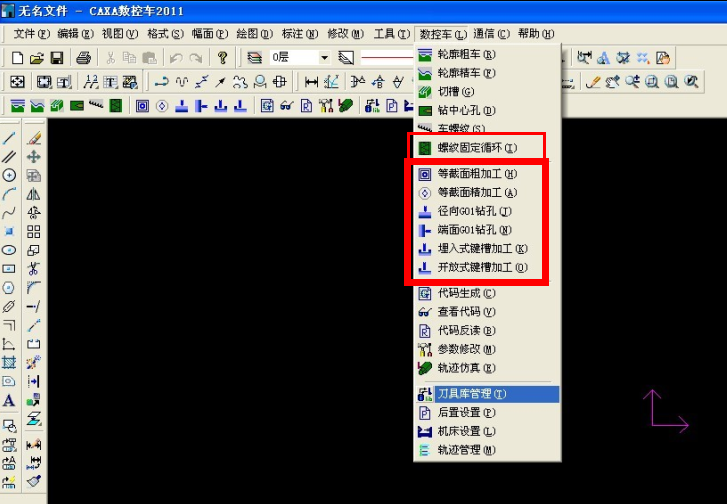Screen dimensions: 727x504
Task: Open the 帮助(H) menu
Action: point(536,34)
